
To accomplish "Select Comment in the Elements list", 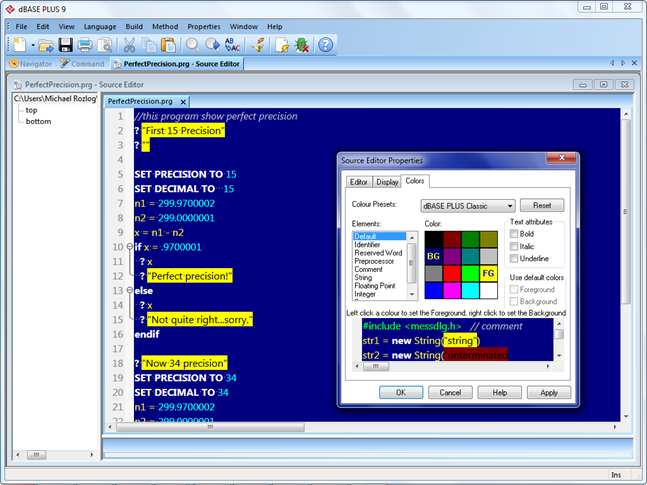I will pos(367,269).
